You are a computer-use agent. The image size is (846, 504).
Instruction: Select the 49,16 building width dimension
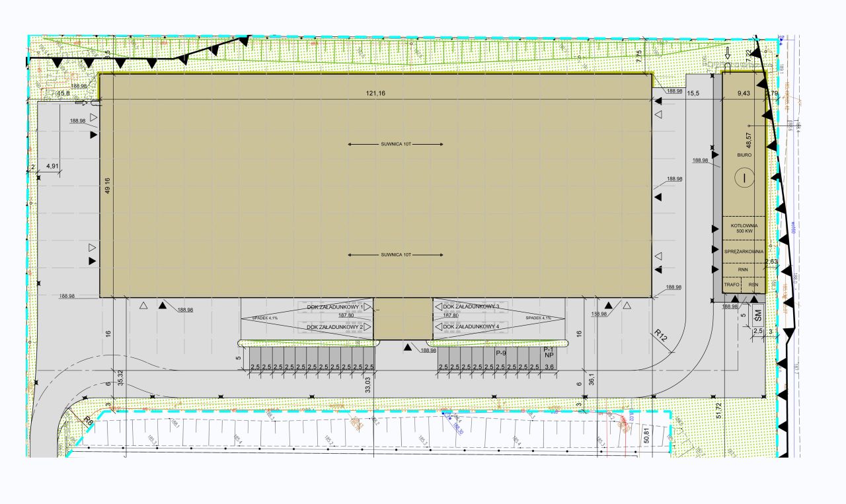108,186
